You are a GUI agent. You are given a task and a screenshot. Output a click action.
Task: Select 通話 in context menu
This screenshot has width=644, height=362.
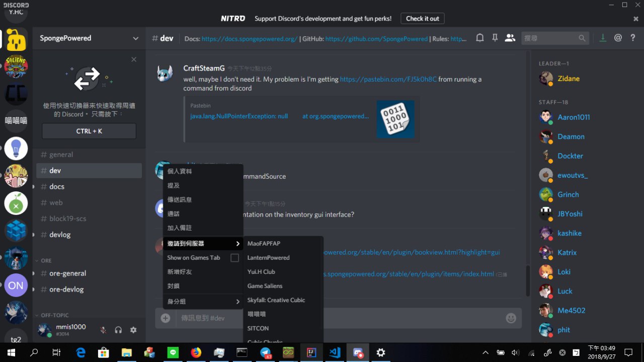[203, 213]
